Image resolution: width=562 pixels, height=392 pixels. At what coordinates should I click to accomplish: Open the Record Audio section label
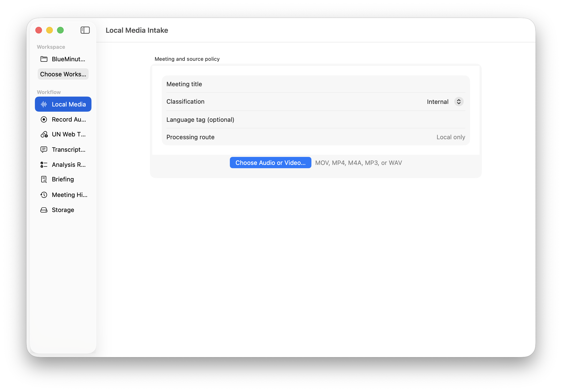pyautogui.click(x=69, y=119)
